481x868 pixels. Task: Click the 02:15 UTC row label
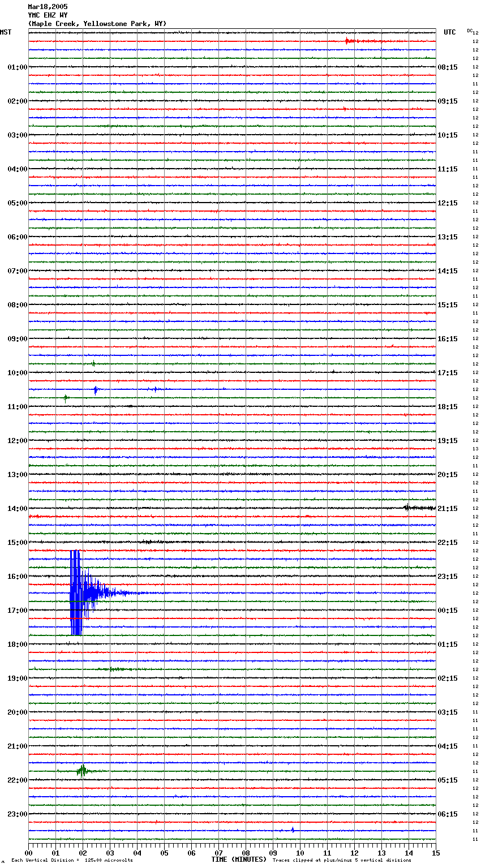[448, 678]
